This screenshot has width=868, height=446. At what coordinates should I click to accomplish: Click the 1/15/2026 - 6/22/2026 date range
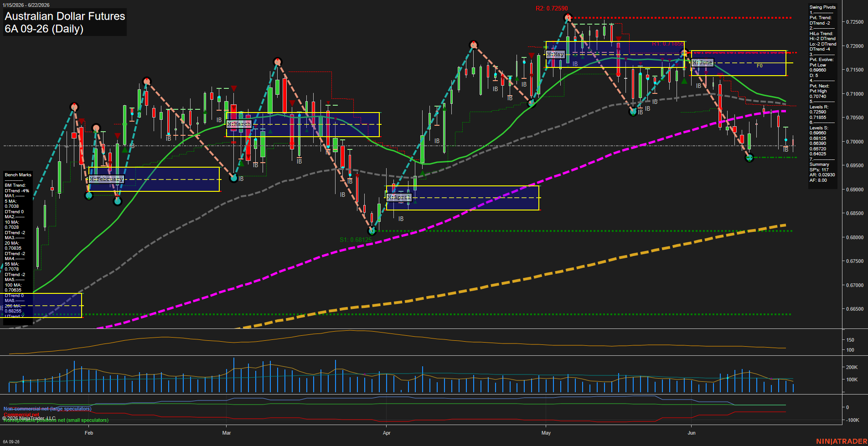[26, 5]
